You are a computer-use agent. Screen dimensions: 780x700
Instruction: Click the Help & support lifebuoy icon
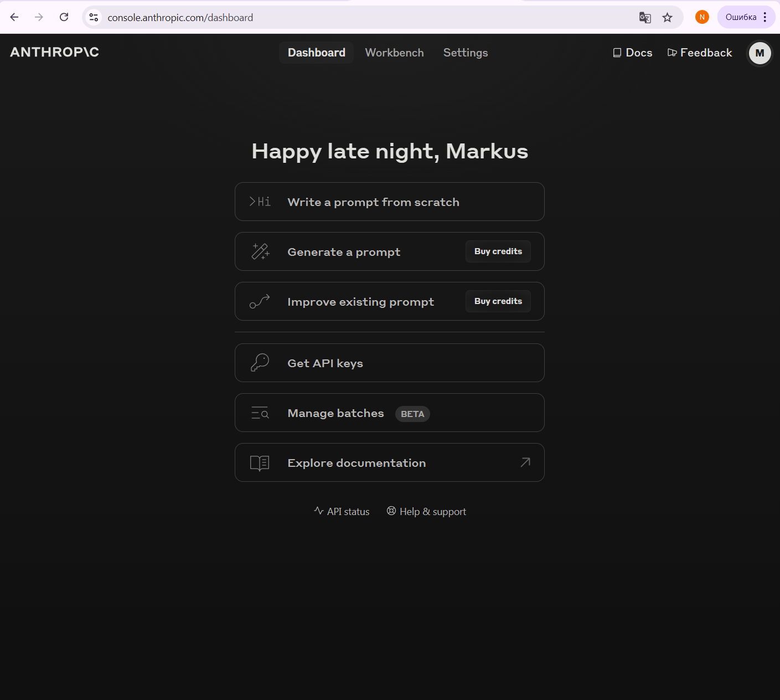click(391, 511)
